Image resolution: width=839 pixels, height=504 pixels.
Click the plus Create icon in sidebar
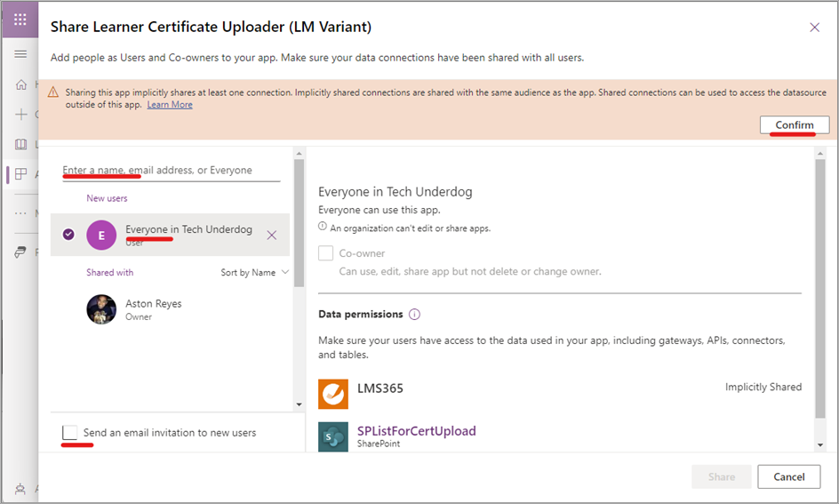[x=21, y=115]
